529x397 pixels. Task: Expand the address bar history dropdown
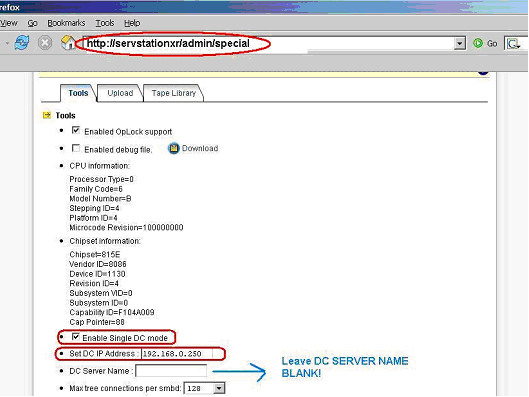(x=459, y=44)
